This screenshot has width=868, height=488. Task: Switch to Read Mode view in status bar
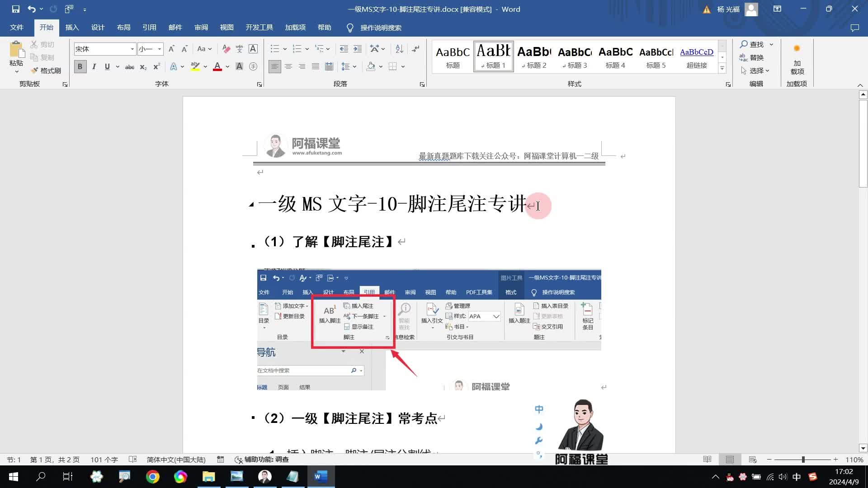point(708,460)
